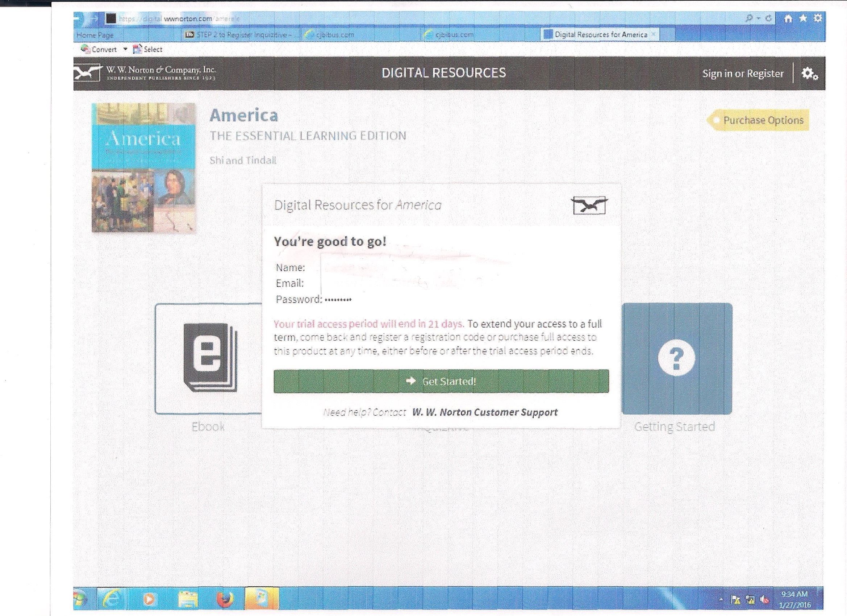The width and height of the screenshot is (847, 616).
Task: Click THE ESSENTIAL LEARNING EDITION subtitle
Action: [x=308, y=135]
